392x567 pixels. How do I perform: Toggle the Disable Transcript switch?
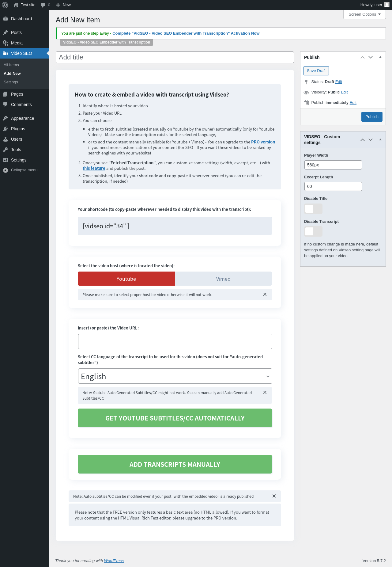click(313, 231)
